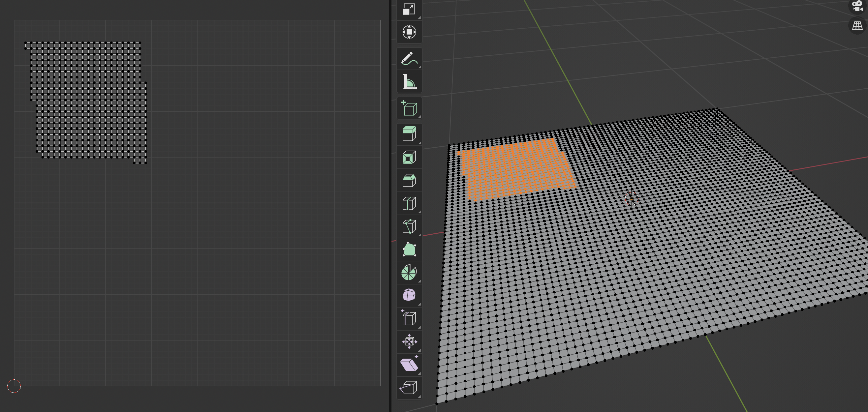Switch perspective/orthographic view with grid icon
The image size is (868, 412).
pos(857,26)
